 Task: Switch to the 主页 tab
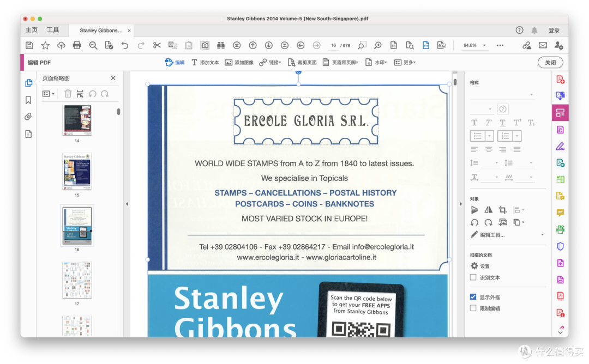point(32,29)
